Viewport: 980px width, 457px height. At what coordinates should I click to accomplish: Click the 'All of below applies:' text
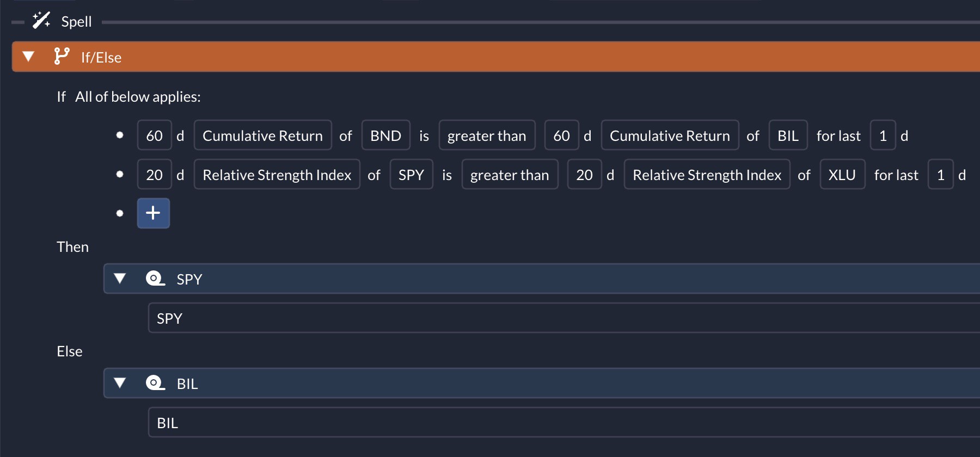coord(138,96)
